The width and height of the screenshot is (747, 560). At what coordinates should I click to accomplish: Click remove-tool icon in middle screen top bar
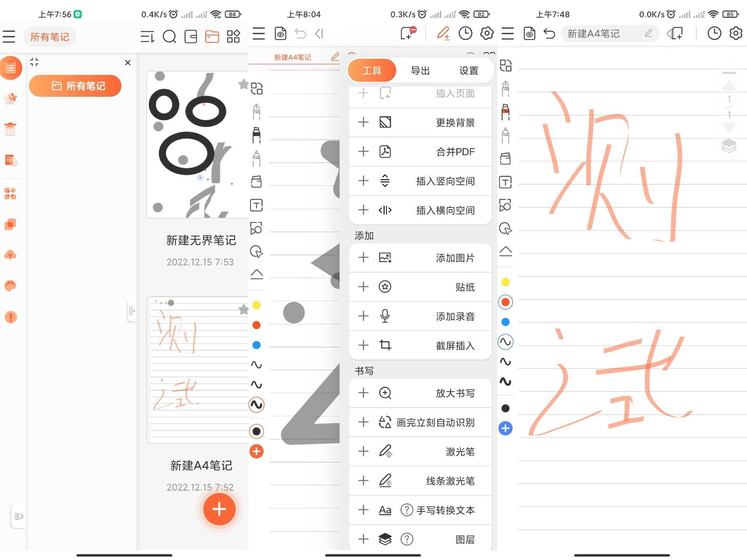point(409,33)
